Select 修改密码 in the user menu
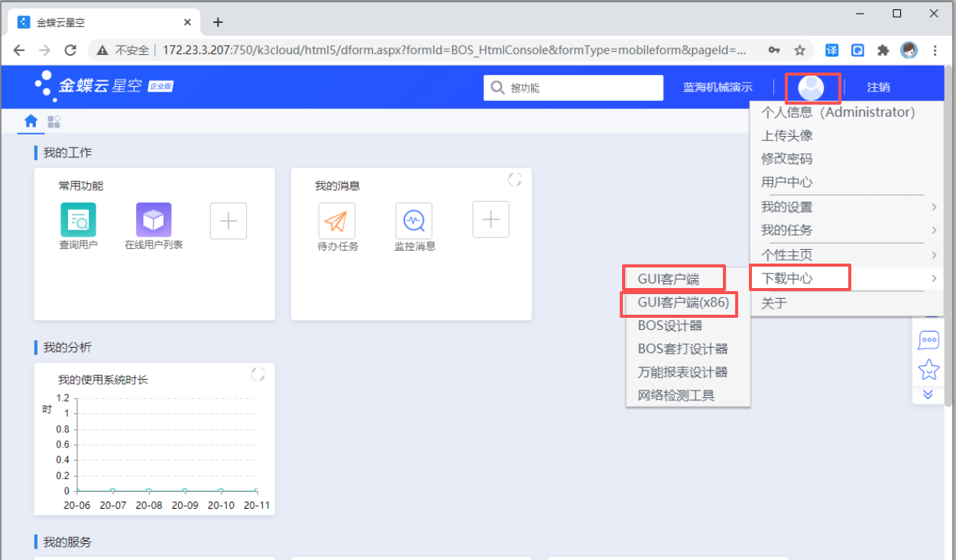The height and width of the screenshot is (560, 956). tap(786, 159)
